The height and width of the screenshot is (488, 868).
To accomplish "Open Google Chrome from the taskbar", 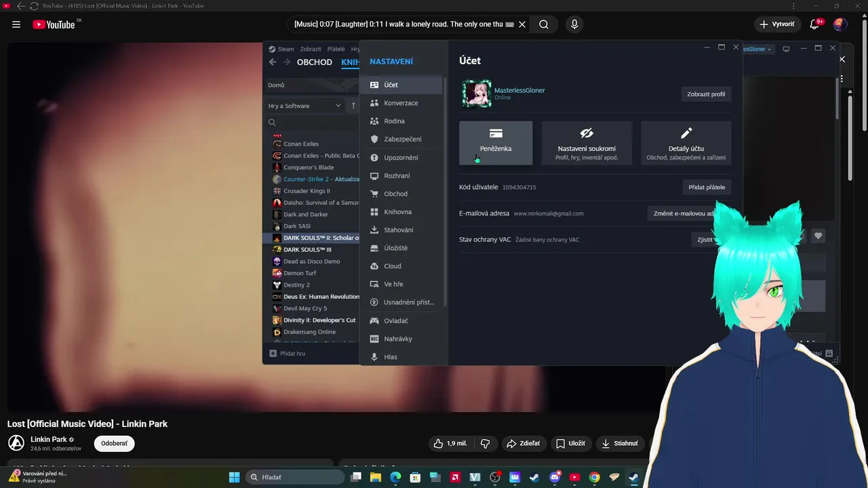I will [595, 477].
